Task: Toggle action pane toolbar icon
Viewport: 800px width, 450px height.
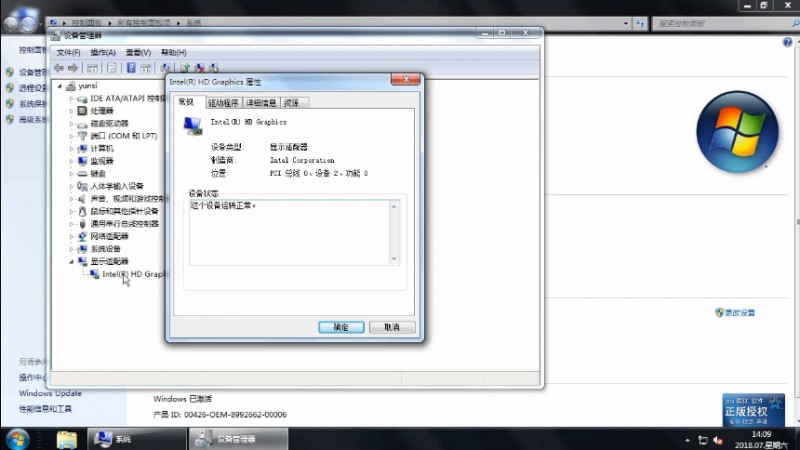Action: pos(145,68)
